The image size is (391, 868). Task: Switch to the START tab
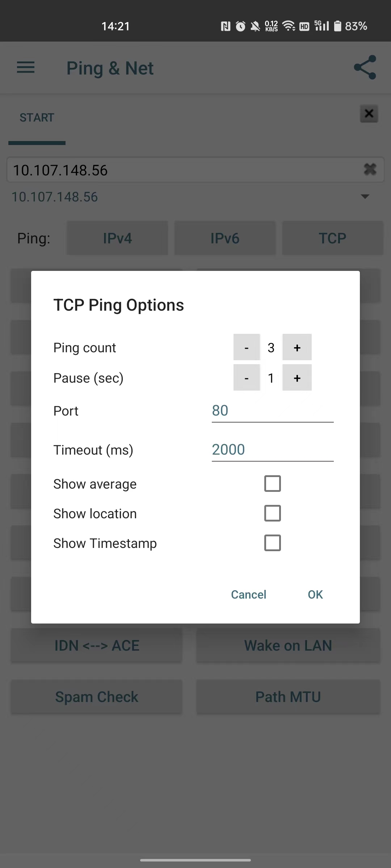37,118
